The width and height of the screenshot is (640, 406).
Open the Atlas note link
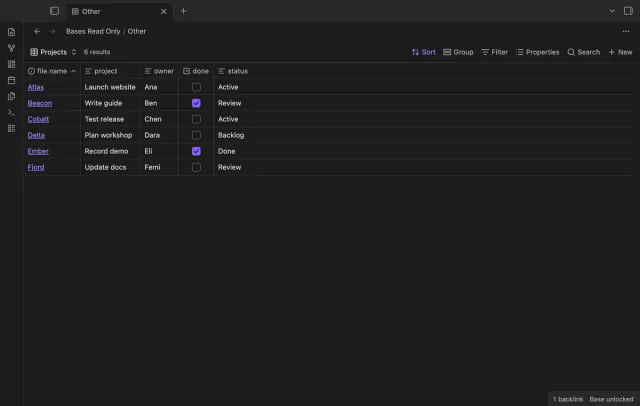[x=36, y=87]
